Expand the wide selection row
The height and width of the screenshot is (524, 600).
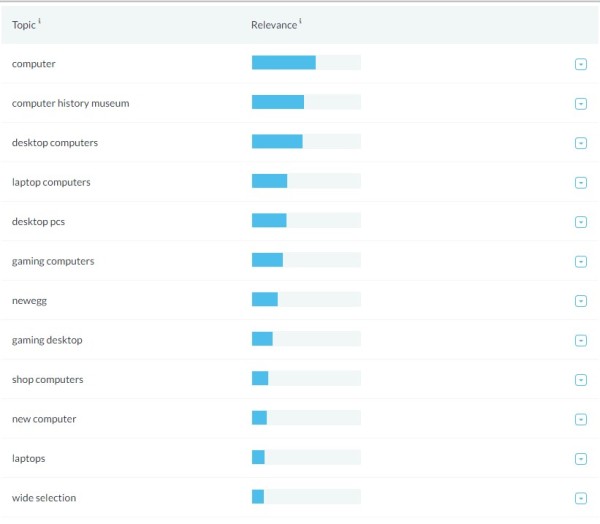pyautogui.click(x=580, y=498)
